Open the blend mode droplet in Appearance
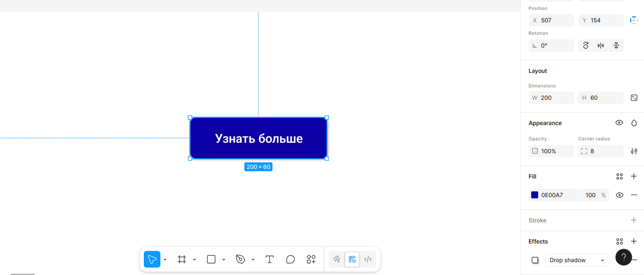The height and width of the screenshot is (275, 644). point(634,123)
